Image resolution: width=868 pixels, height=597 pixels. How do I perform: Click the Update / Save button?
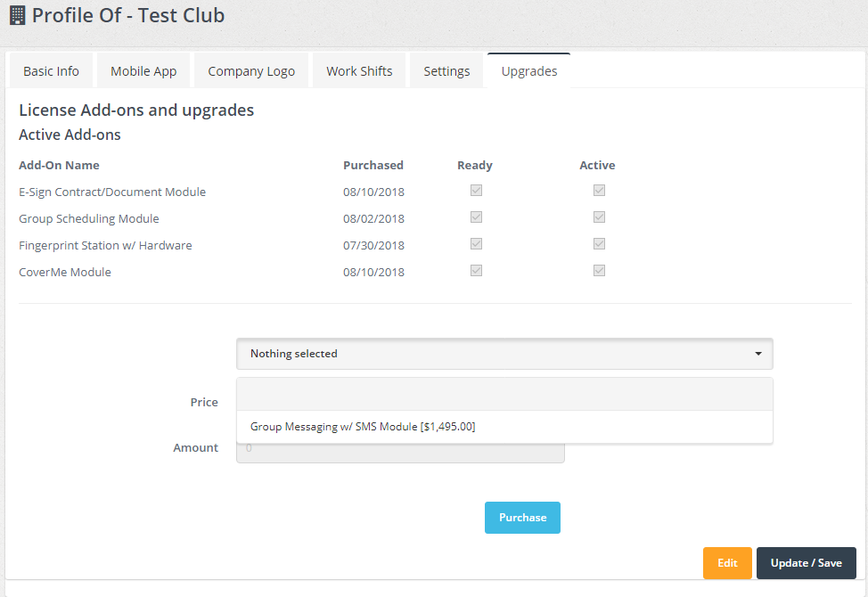[x=806, y=563]
